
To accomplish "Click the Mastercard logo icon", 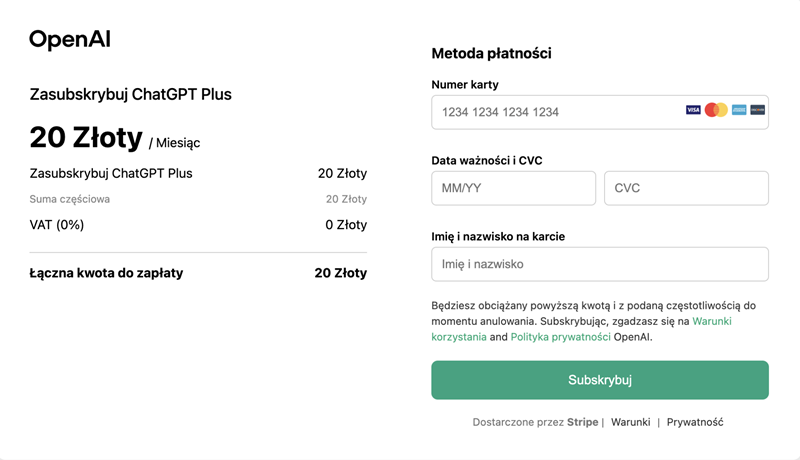I will [x=716, y=110].
